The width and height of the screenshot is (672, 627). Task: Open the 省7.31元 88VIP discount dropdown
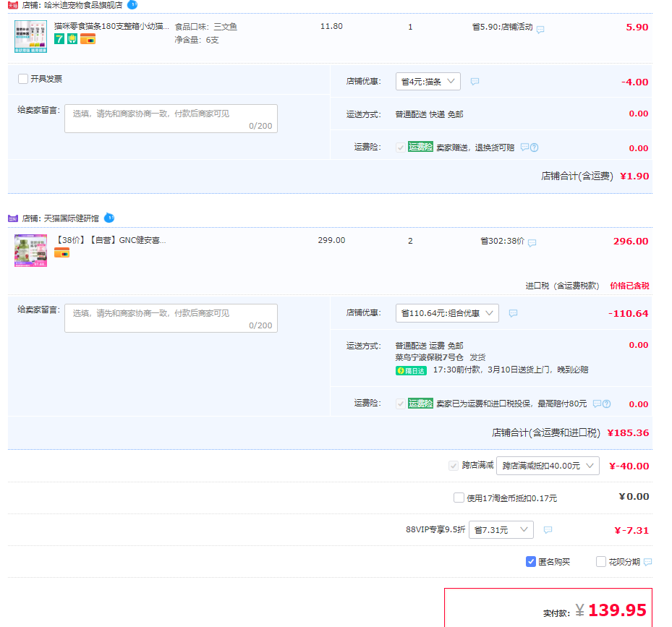pos(501,529)
